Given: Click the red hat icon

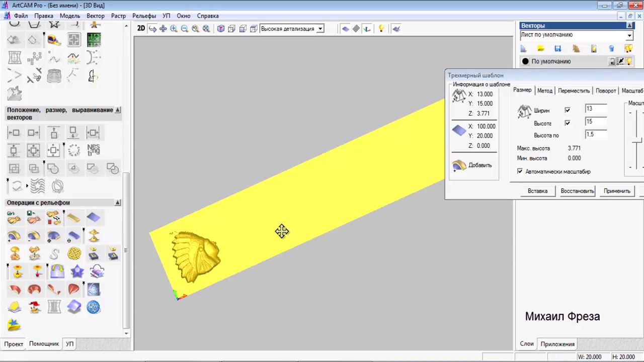Looking at the screenshot, I should 34,307.
